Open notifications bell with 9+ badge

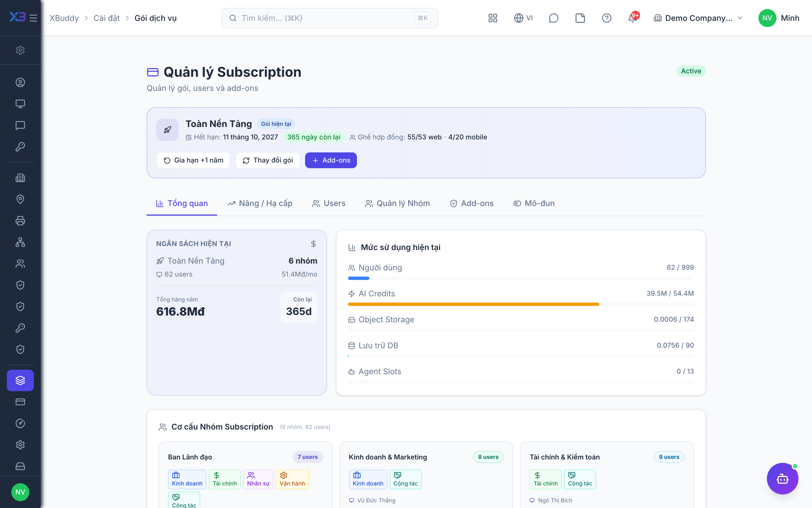(633, 18)
